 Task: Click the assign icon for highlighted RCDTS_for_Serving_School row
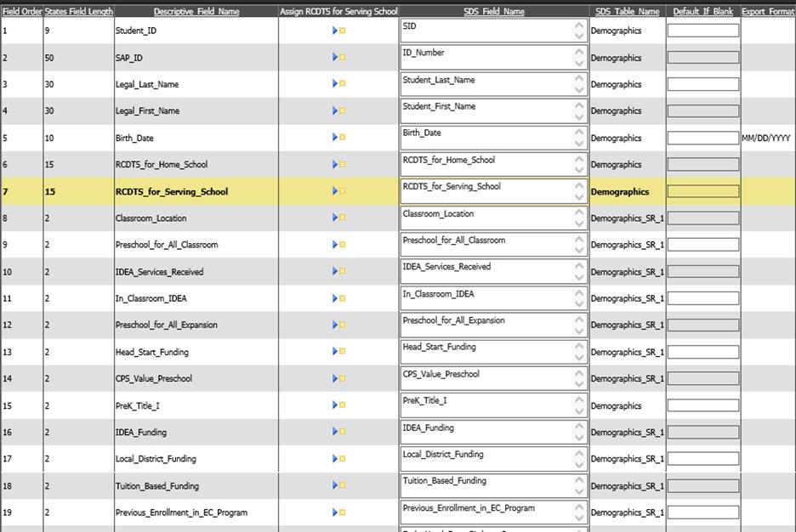coord(338,191)
